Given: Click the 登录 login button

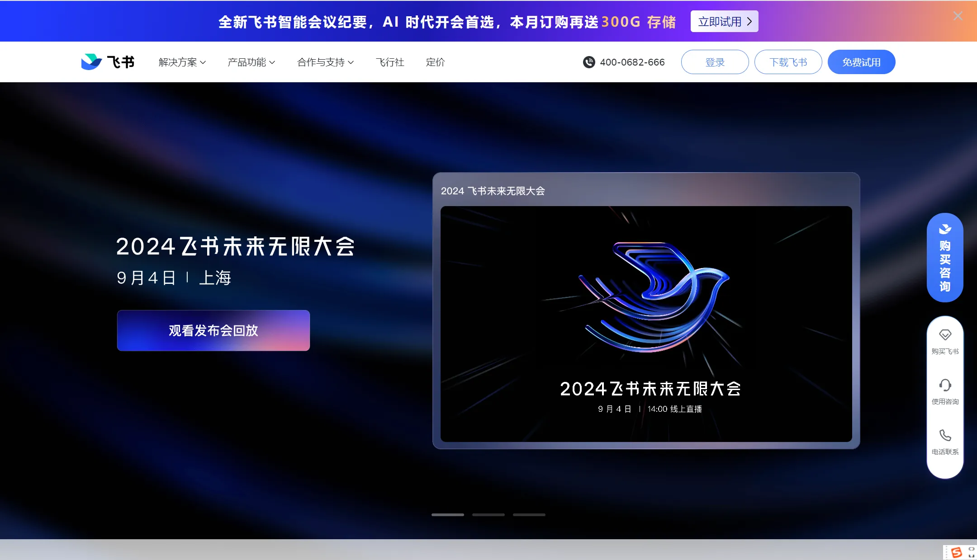Looking at the screenshot, I should click(x=715, y=62).
